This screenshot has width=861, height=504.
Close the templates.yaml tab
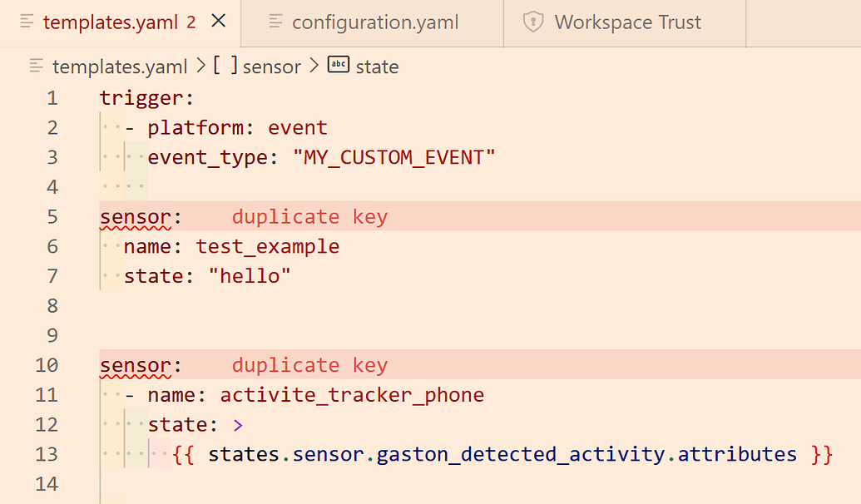click(x=218, y=22)
